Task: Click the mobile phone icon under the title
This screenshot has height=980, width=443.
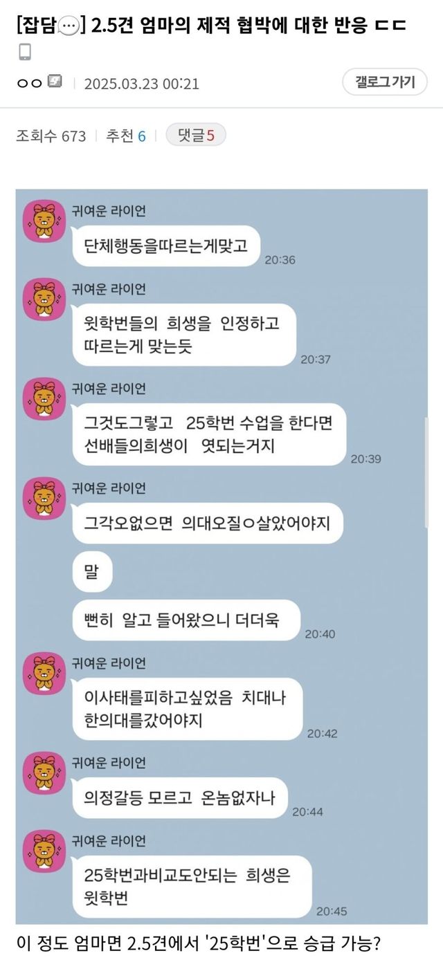Action: point(24,52)
